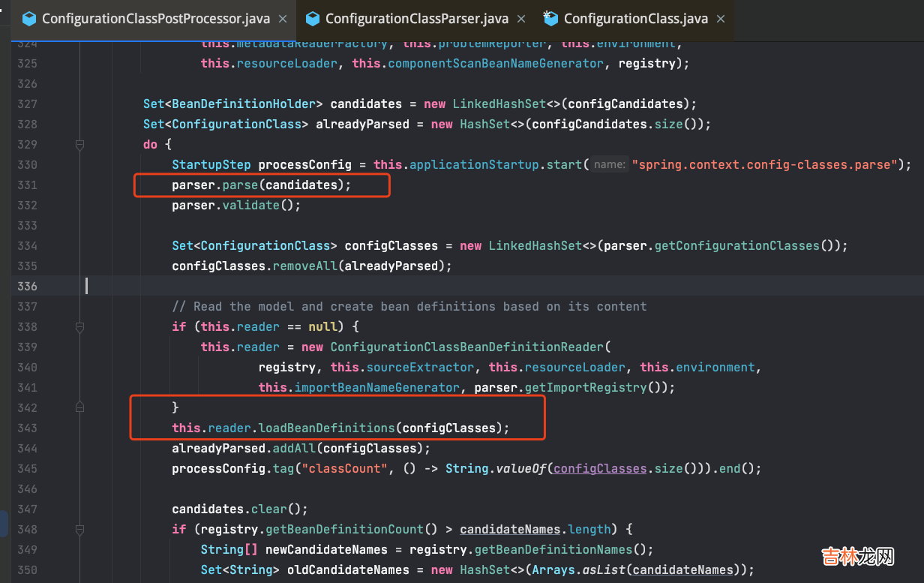924x583 pixels.
Task: Click the validate method call on line 332
Action: click(250, 205)
